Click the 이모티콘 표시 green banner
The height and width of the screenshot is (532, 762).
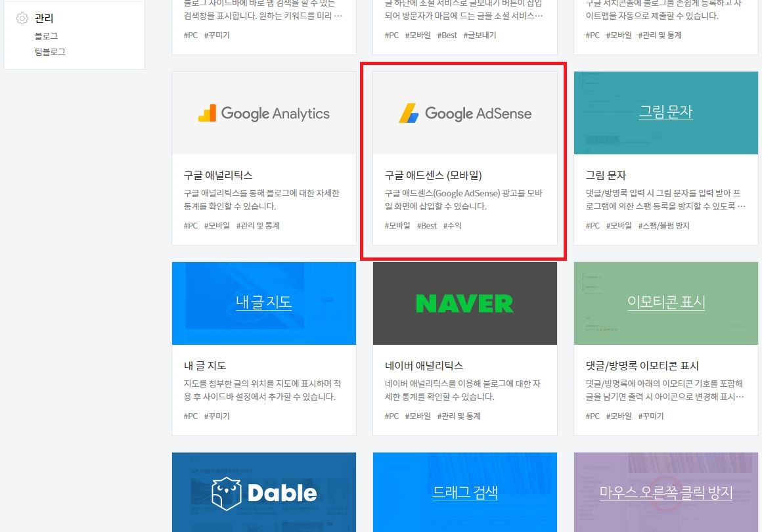[666, 303]
